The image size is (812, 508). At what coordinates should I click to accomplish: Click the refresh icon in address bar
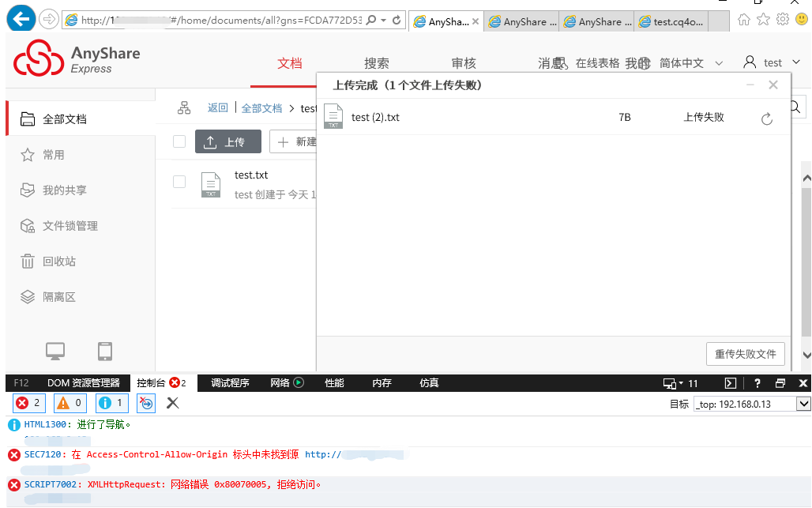pos(397,21)
